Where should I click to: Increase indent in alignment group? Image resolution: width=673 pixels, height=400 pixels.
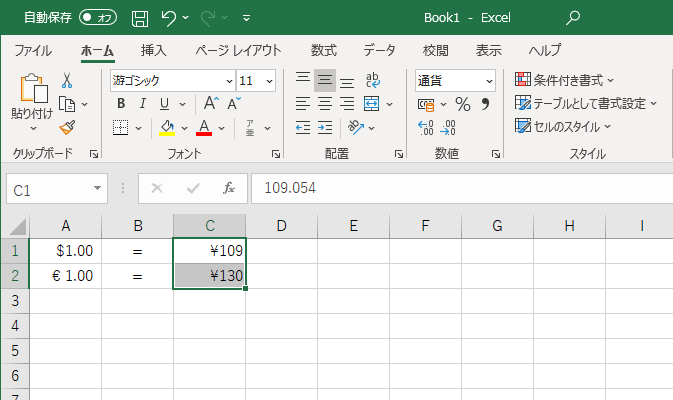pyautogui.click(x=325, y=127)
